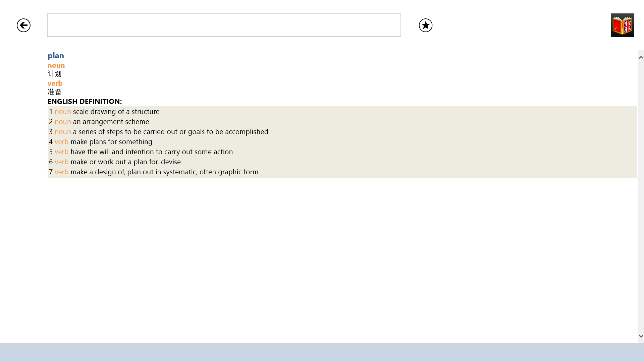Select the ENGLISH DEFINITION section heading
644x362 pixels.
[85, 101]
